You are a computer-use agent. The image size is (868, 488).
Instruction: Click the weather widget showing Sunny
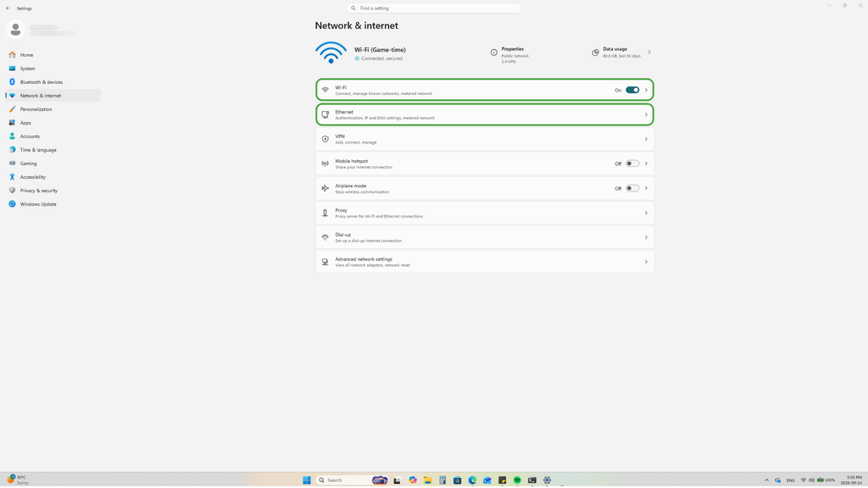(x=18, y=480)
